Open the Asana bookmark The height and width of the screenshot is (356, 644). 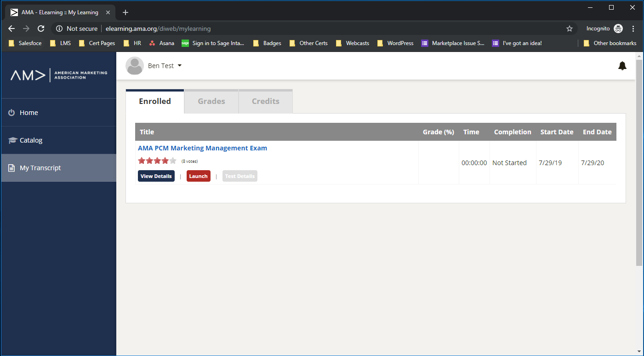pos(161,43)
